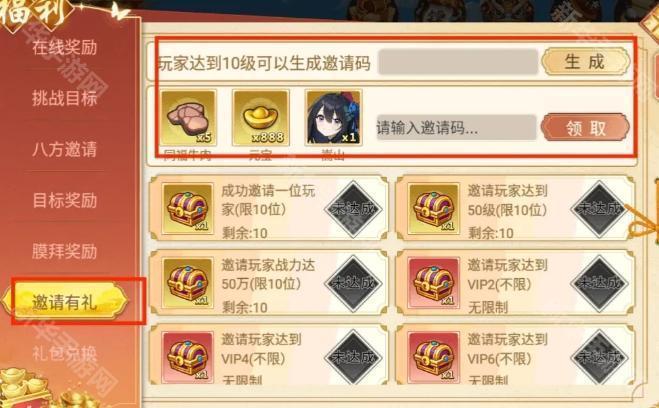Click the 同福牛肉 meat reward icon
Image resolution: width=659 pixels, height=408 pixels.
tap(189, 118)
